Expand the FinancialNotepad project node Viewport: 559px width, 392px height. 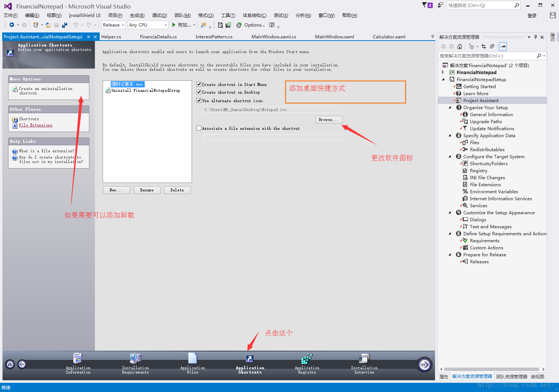[443, 72]
